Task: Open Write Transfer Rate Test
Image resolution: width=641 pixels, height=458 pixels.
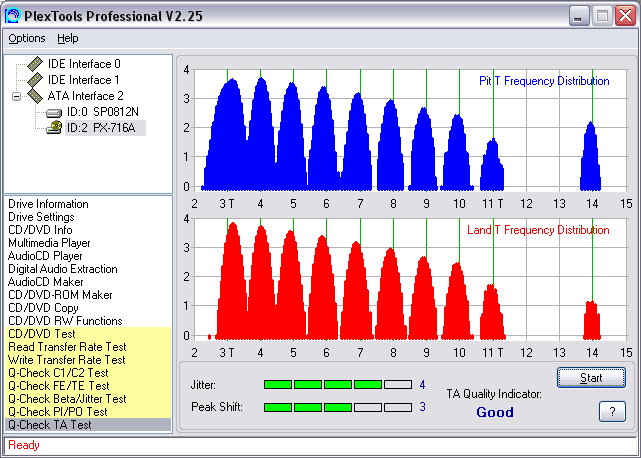Action: (x=88, y=360)
